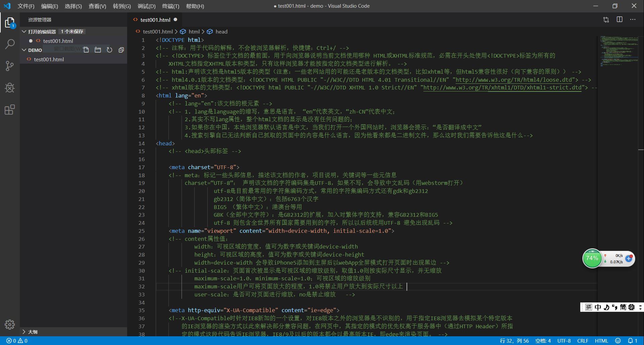Open the Extensions view
The width and height of the screenshot is (644, 345).
(x=10, y=110)
